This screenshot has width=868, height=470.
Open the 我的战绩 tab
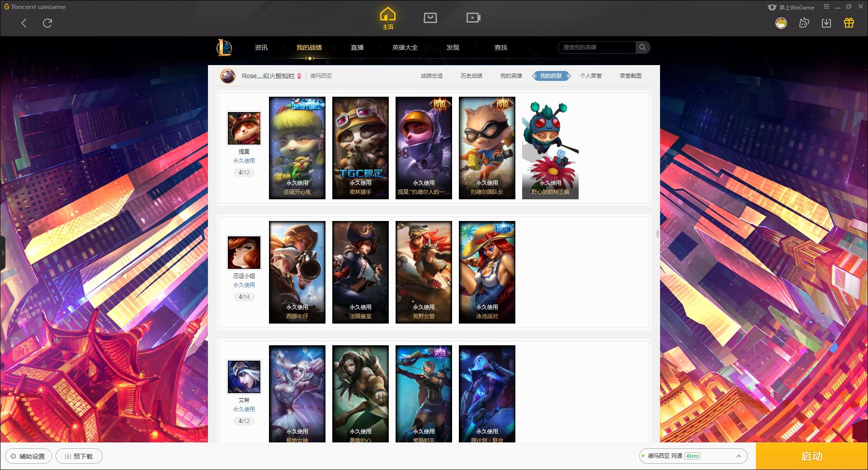[x=309, y=47]
